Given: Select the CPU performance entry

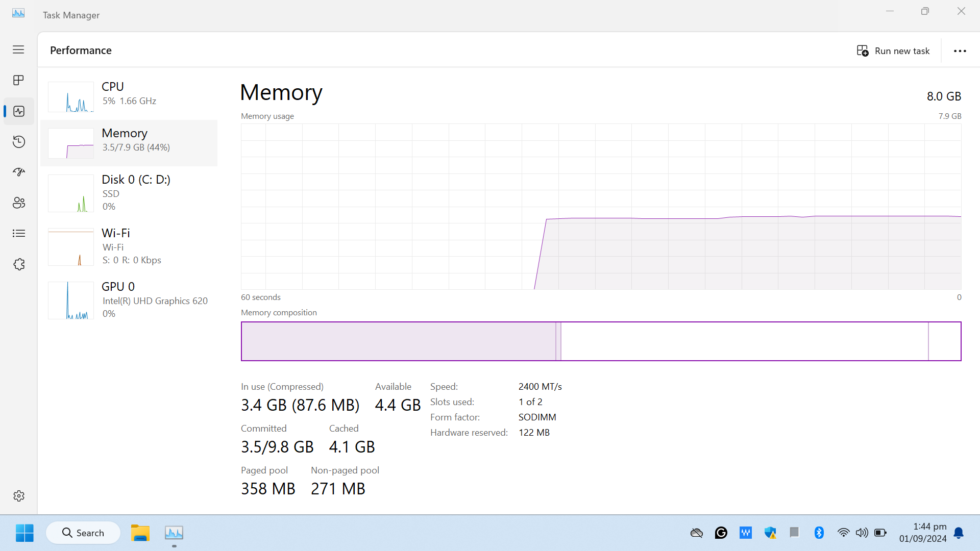Looking at the screenshot, I should pyautogui.click(x=129, y=96).
